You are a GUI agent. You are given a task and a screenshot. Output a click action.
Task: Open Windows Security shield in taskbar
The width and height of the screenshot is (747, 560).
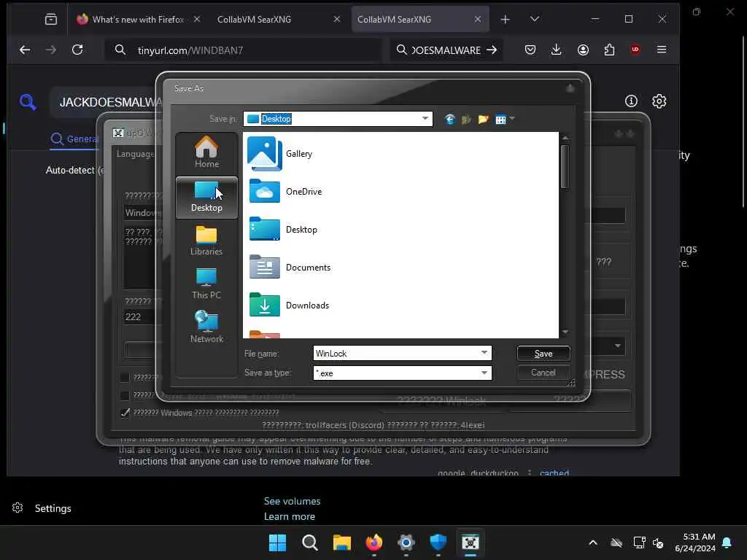pyautogui.click(x=438, y=542)
